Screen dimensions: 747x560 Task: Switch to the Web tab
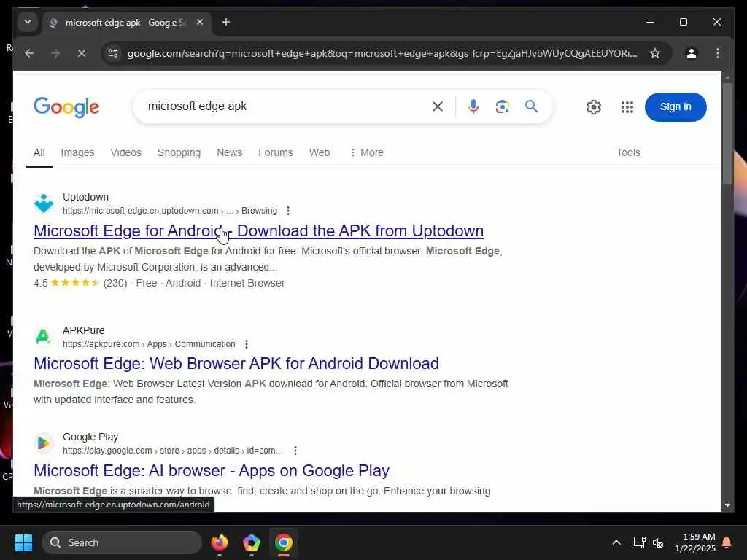(x=320, y=153)
